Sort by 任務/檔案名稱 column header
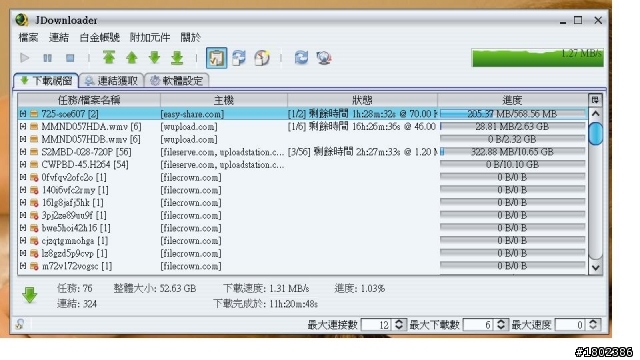Image resolution: width=640 pixels, height=360 pixels. (x=89, y=100)
